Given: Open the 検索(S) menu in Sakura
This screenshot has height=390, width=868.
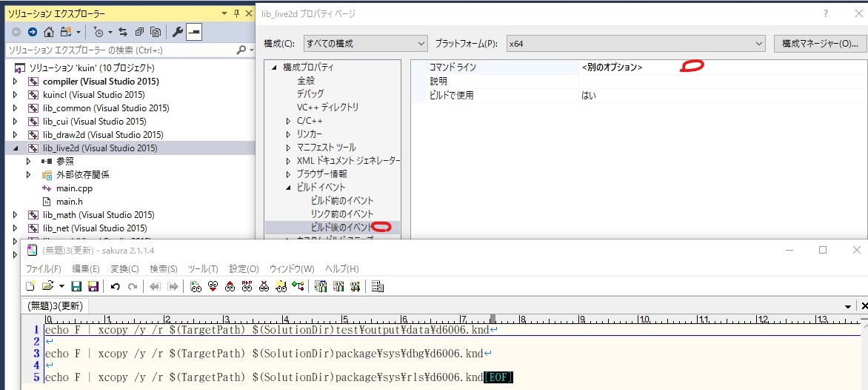Looking at the screenshot, I should tap(163, 268).
